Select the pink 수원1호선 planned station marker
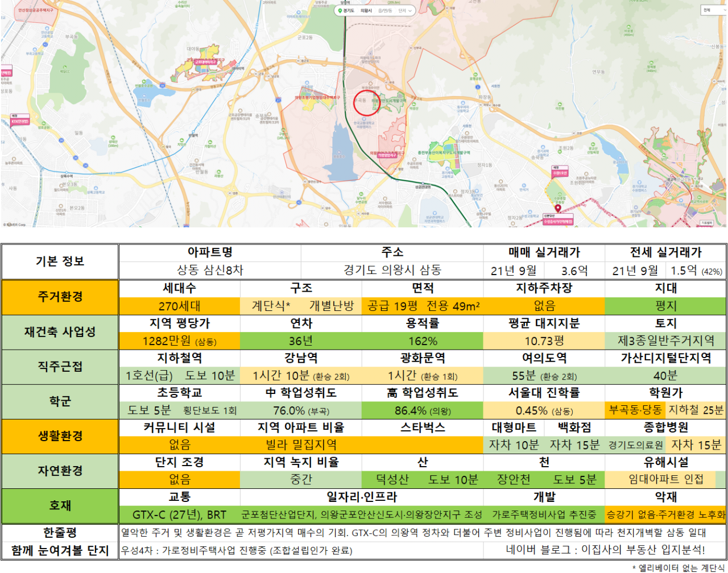 click(560, 171)
